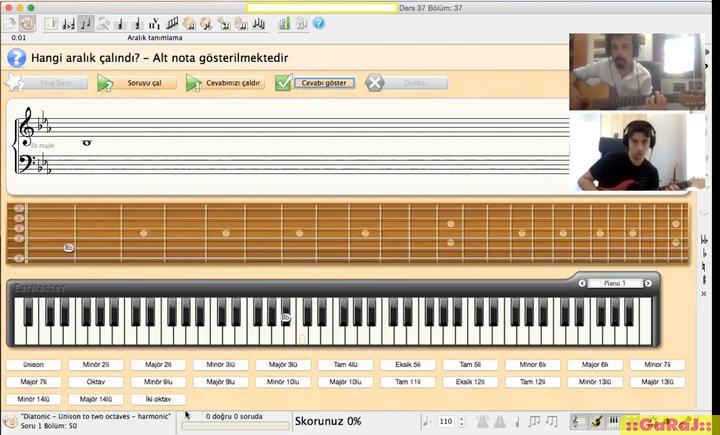
Task: Select the magnifier interval tool icon
Action: [103, 22]
